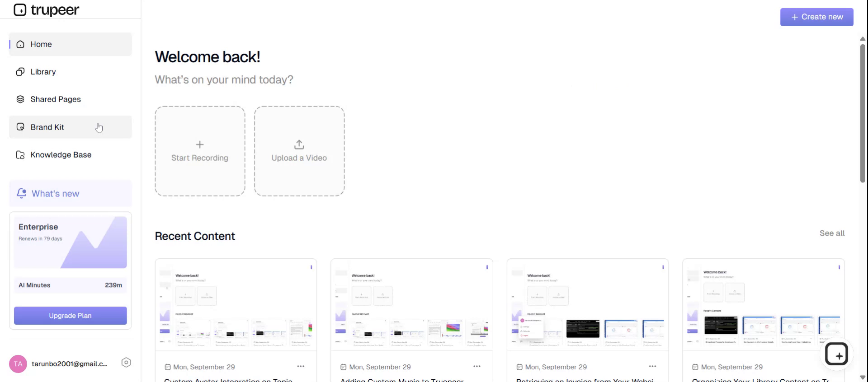Click the trupeer logo icon
The image size is (868, 382).
tap(20, 9)
